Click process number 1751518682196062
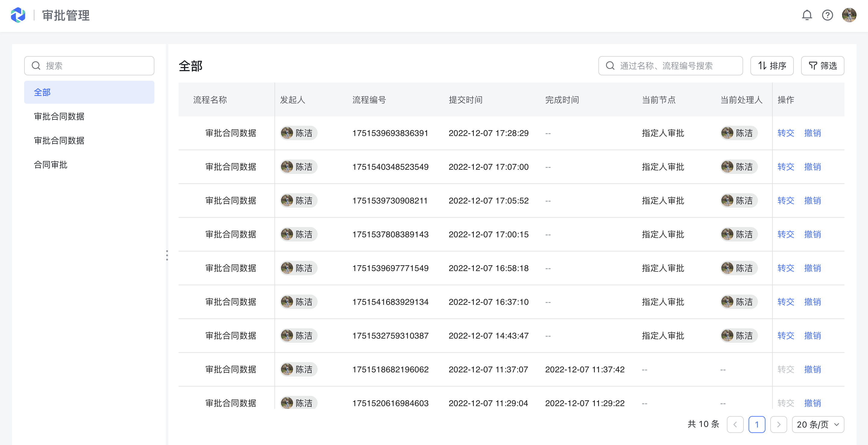This screenshot has height=445, width=868. 390,369
